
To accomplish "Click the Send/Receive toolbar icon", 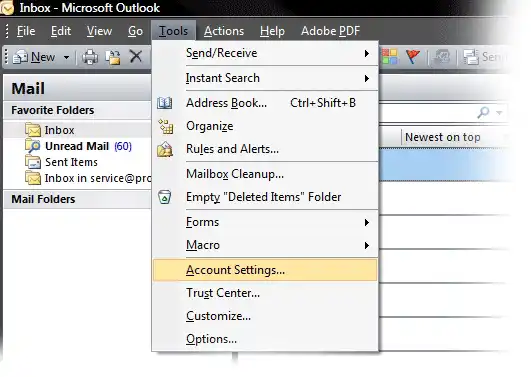I will (x=470, y=57).
